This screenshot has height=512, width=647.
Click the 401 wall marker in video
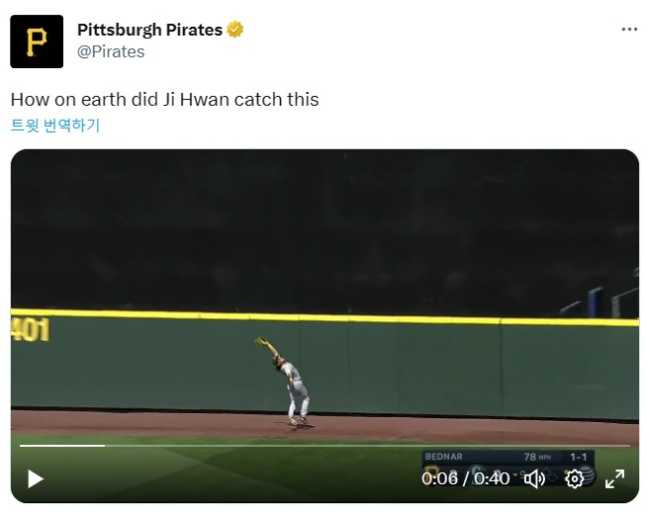30,330
